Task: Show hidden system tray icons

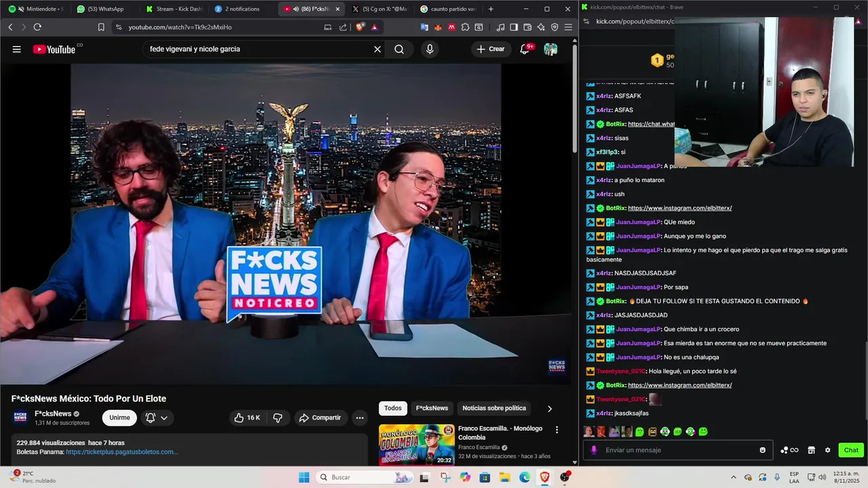Action: [x=733, y=477]
